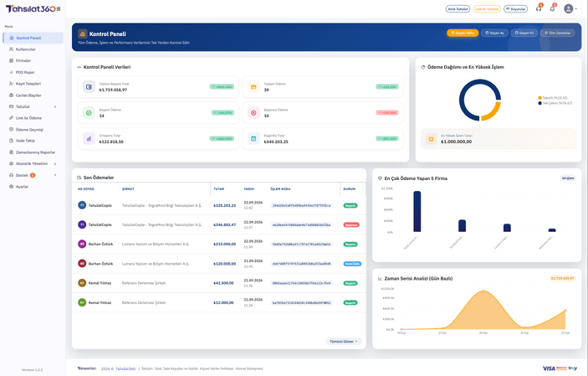This screenshot has width=588, height=376.
Task: Click the orange segment of donut chart
Action: [493, 113]
